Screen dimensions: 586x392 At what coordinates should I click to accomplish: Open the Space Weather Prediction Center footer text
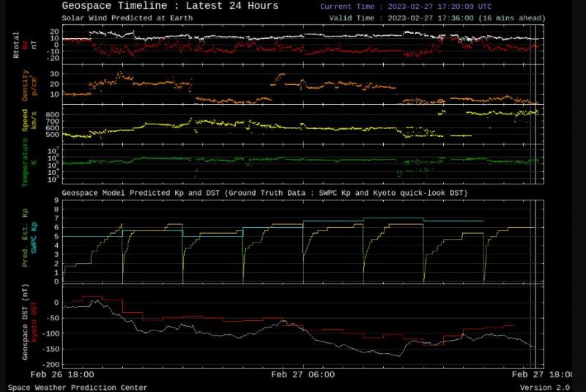(x=78, y=387)
